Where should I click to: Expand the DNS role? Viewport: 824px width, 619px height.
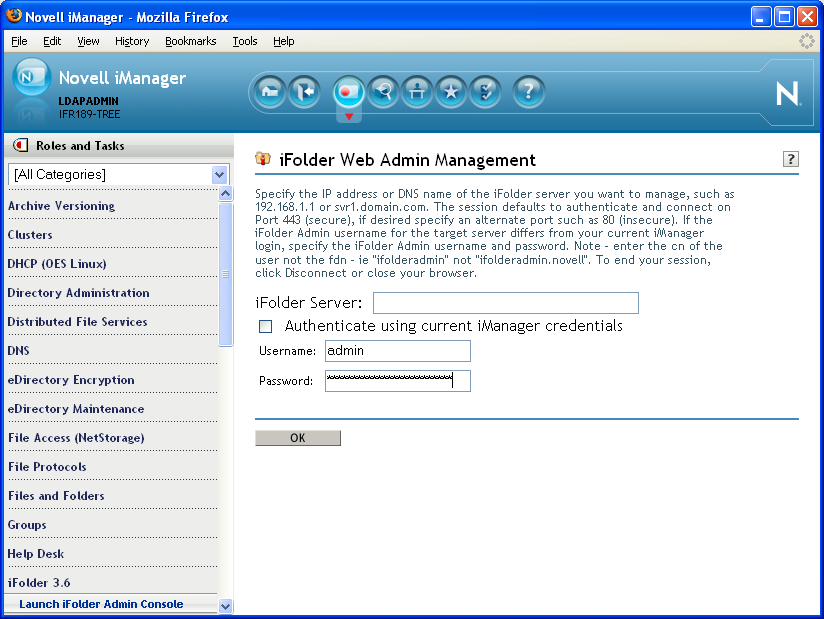18,350
